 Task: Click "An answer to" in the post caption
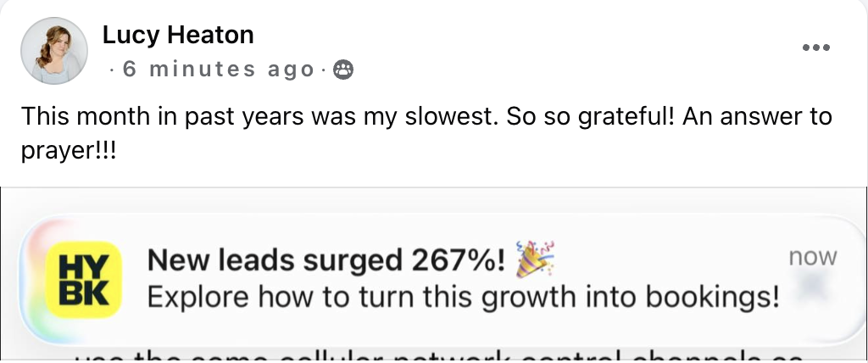point(757,117)
